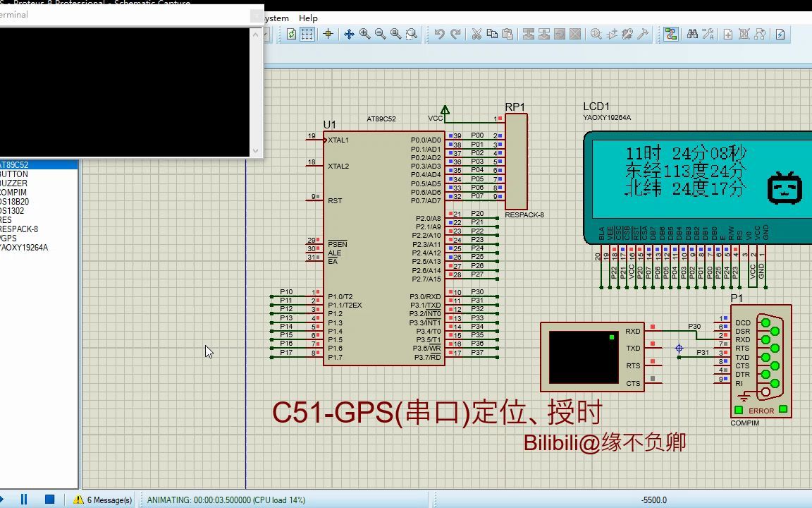Viewport: 812px width, 508px height.
Task: Select the Copy tool on the toolbar
Action: 491,33
